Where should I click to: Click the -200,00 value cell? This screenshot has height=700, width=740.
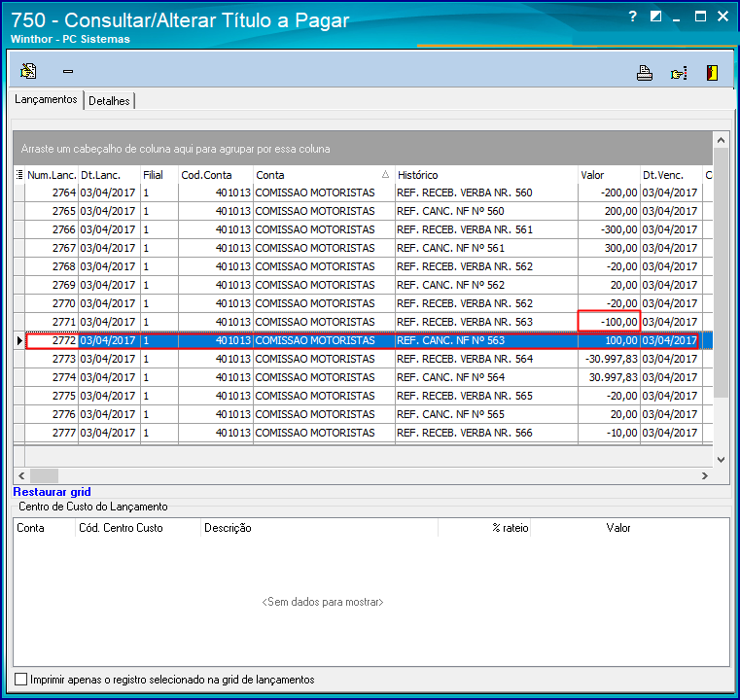pos(609,192)
